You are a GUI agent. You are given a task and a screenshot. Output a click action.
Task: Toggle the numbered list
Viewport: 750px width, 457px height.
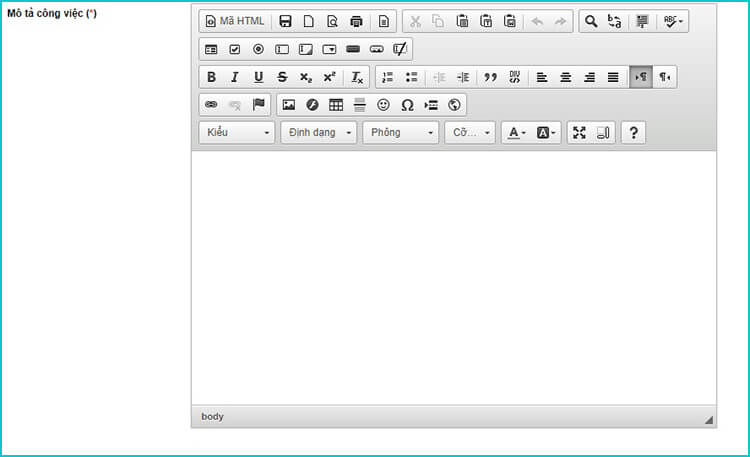point(388,77)
